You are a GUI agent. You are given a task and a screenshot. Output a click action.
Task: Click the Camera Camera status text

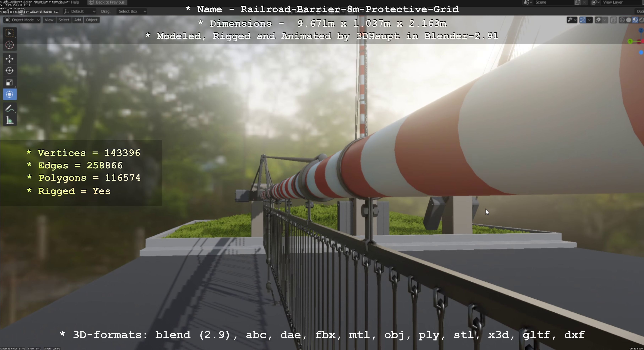point(52,349)
